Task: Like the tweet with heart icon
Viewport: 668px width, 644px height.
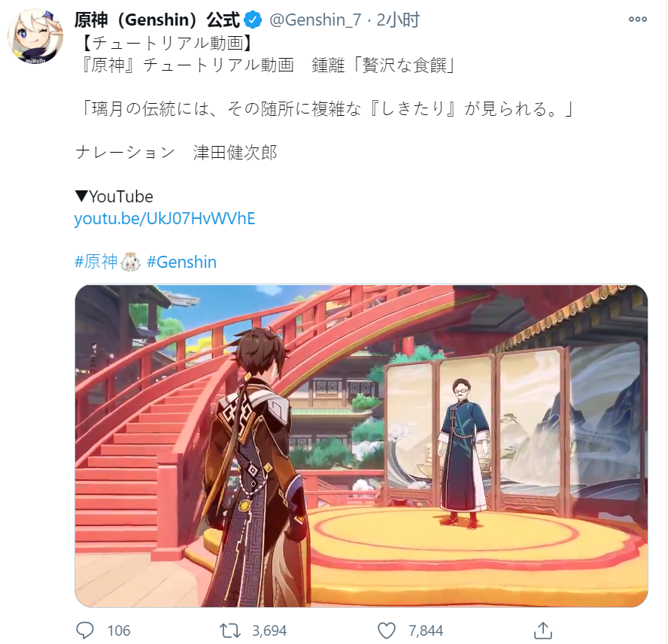Action: 387,630
